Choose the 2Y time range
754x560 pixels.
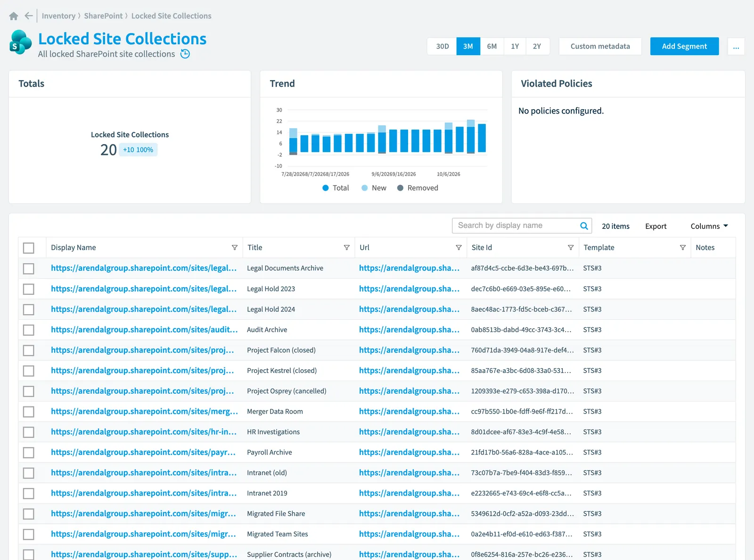pos(537,46)
